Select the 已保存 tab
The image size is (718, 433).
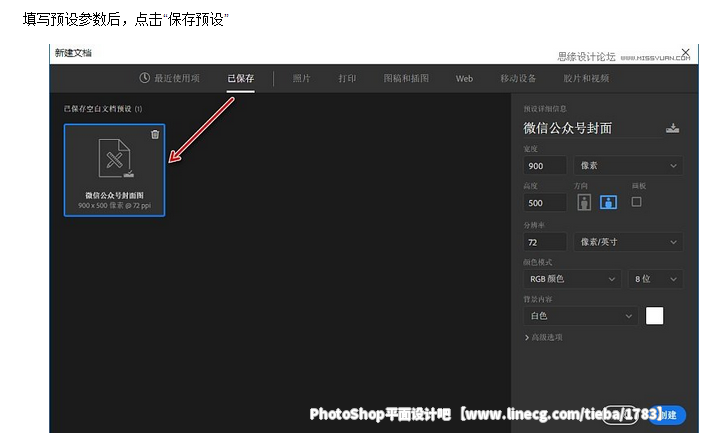(240, 78)
